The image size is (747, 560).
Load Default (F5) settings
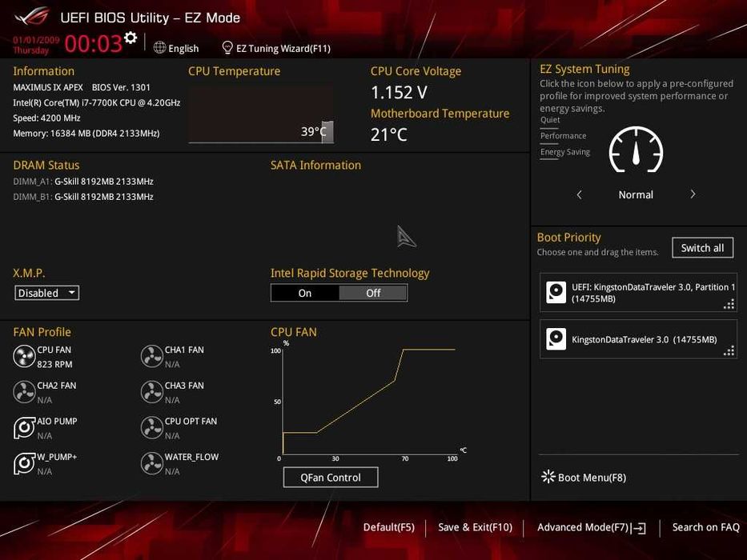389,527
